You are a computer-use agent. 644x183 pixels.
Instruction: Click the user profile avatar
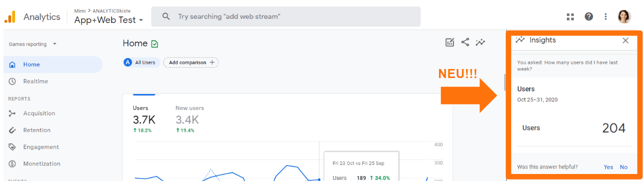624,16
